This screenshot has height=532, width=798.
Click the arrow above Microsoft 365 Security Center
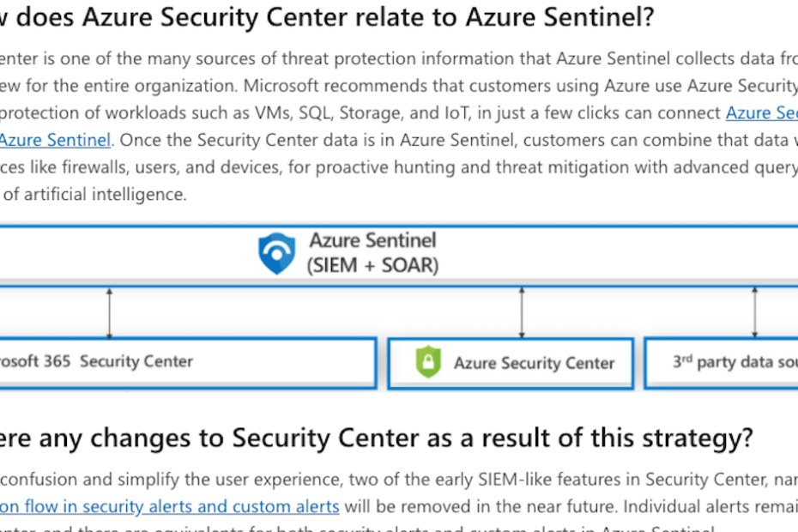110,313
